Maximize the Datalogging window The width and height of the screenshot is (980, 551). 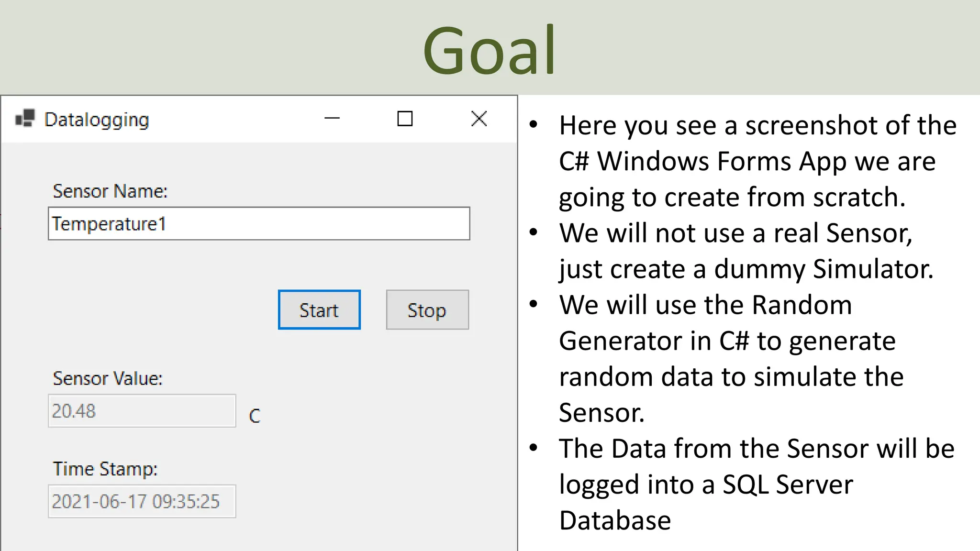pos(405,118)
